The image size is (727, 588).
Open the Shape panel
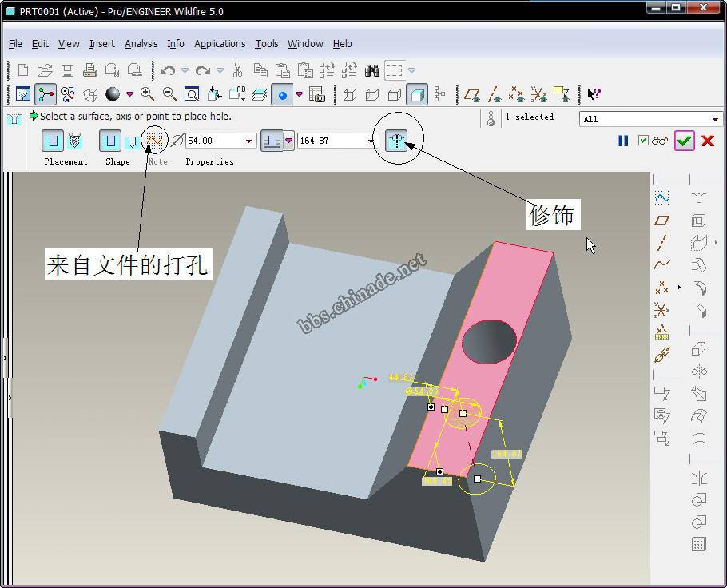117,161
